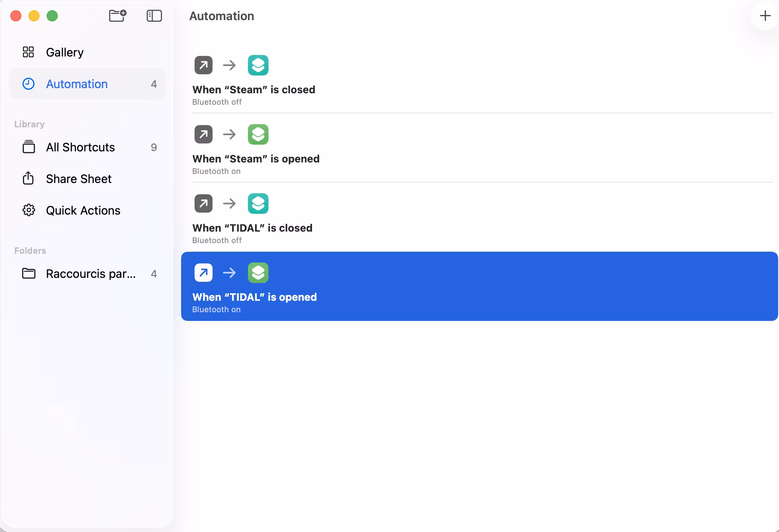779x532 pixels.
Task: Switch to All Shortcuts view
Action: point(80,147)
